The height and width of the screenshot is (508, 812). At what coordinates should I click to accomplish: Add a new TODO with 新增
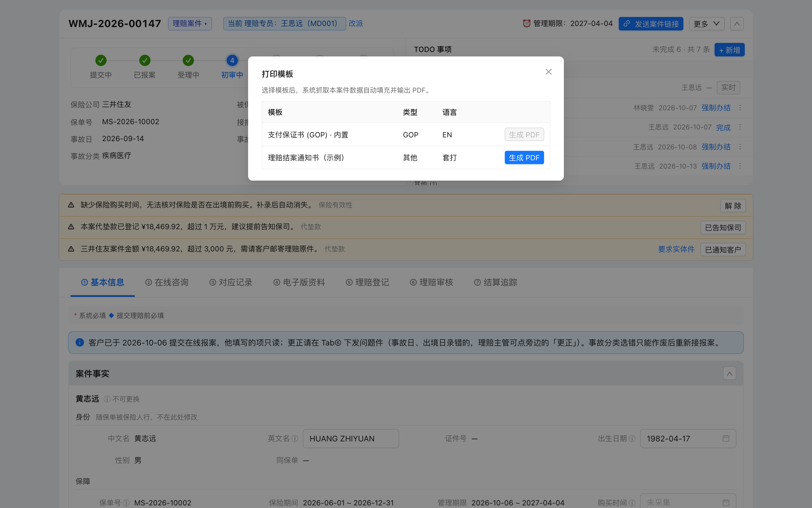(x=729, y=50)
